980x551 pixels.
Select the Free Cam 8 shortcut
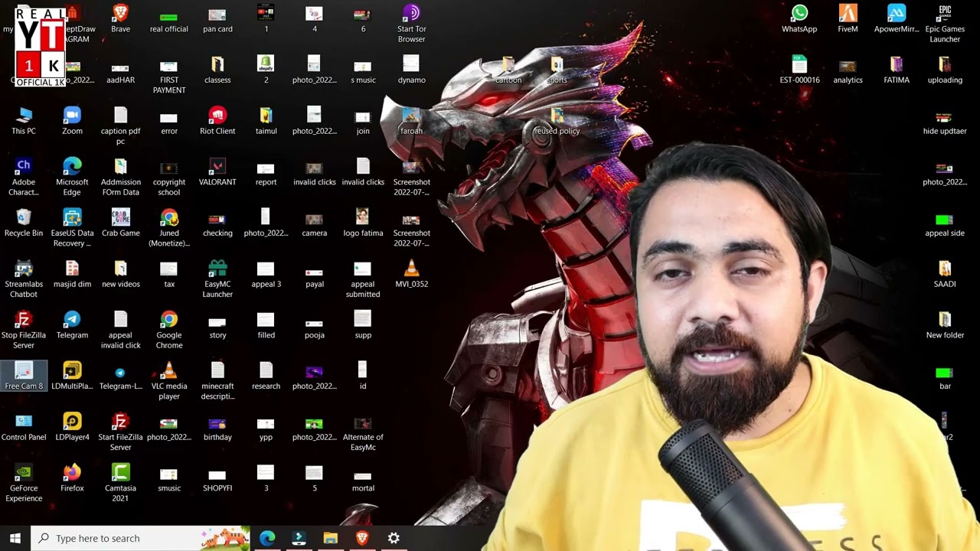coord(24,376)
